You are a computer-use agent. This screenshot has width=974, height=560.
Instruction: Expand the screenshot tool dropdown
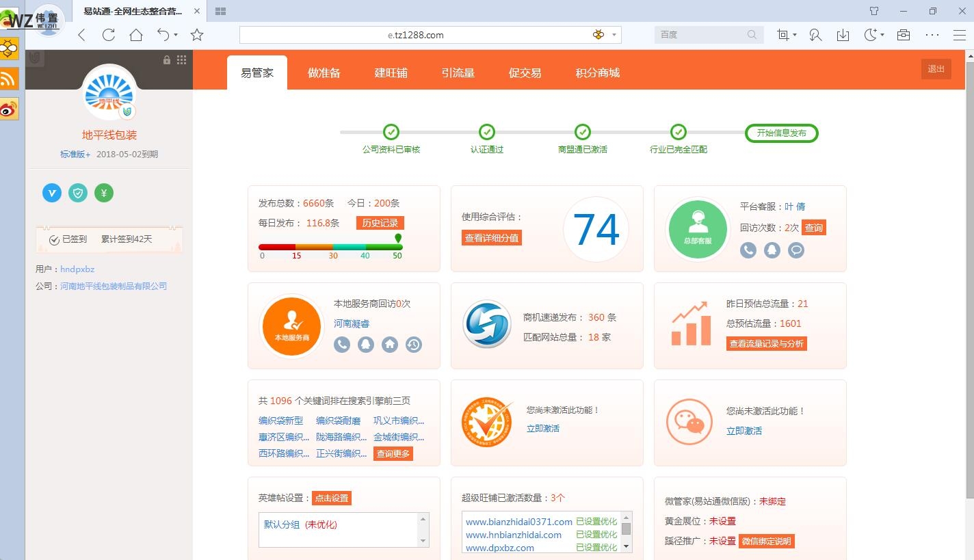coord(793,35)
